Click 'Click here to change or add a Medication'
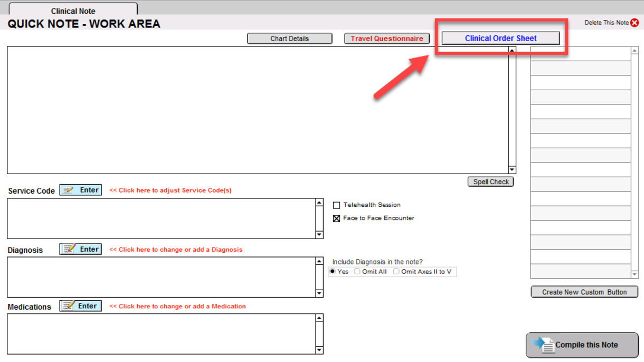The width and height of the screenshot is (644, 362). 177,306
